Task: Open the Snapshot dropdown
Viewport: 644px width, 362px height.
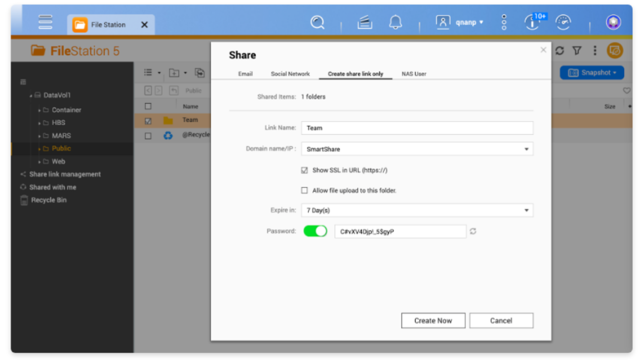Action: pos(592,72)
